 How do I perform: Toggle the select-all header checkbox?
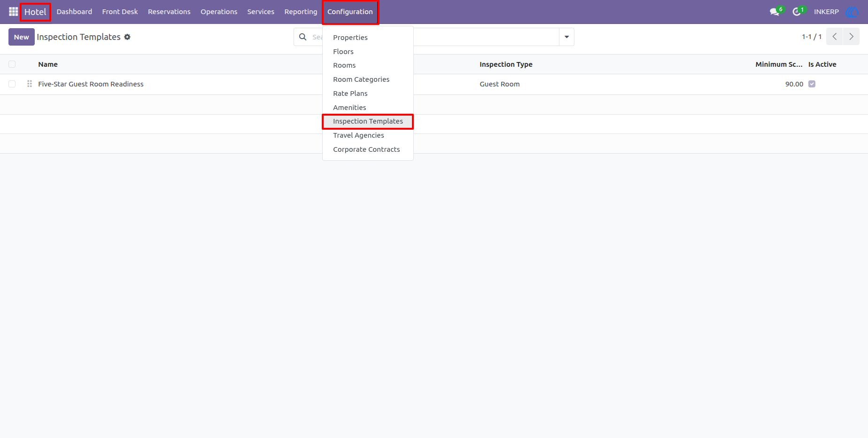[x=12, y=64]
